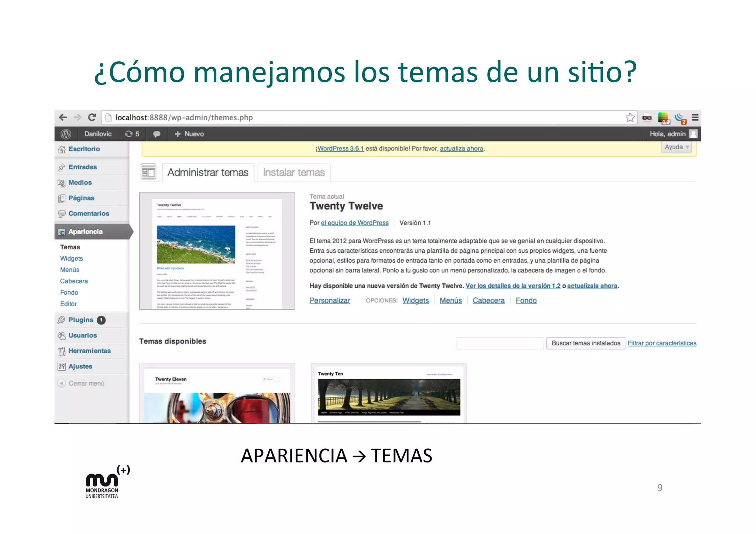756x534 pixels.
Task: Click the Cabecera option link under theme
Action: 489,301
